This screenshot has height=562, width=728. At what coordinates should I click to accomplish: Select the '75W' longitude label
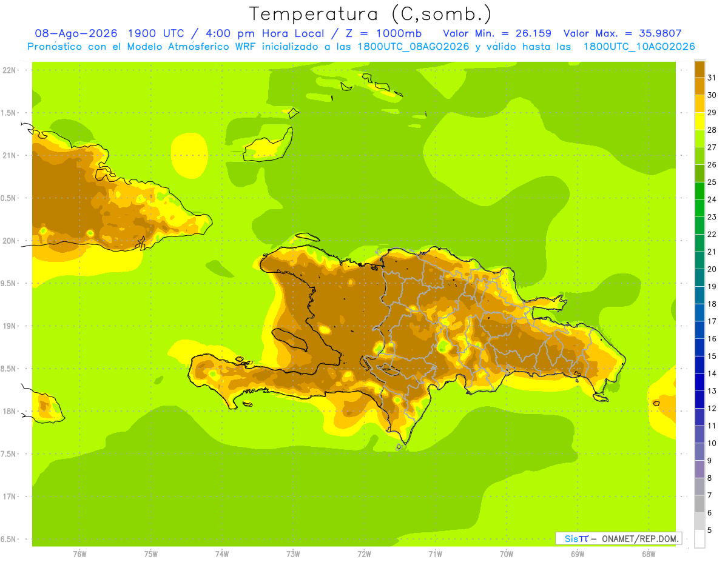click(151, 554)
